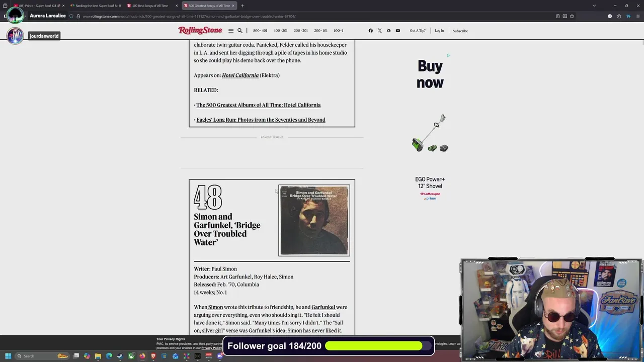Click the Buy now ad text

point(430,74)
